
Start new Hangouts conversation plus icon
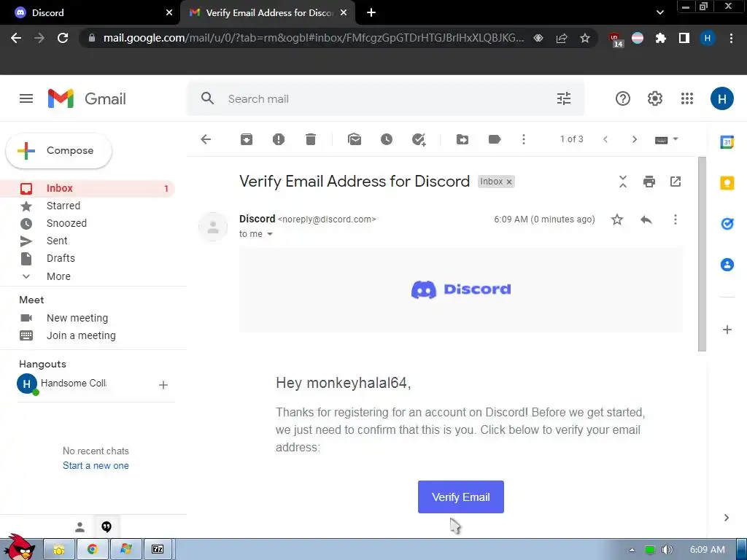163,385
